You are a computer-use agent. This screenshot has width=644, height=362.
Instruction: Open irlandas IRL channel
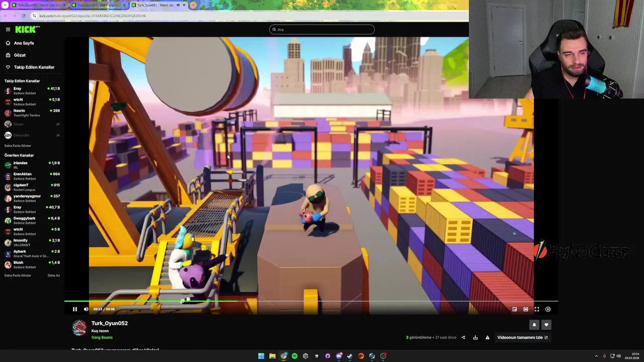(32, 165)
